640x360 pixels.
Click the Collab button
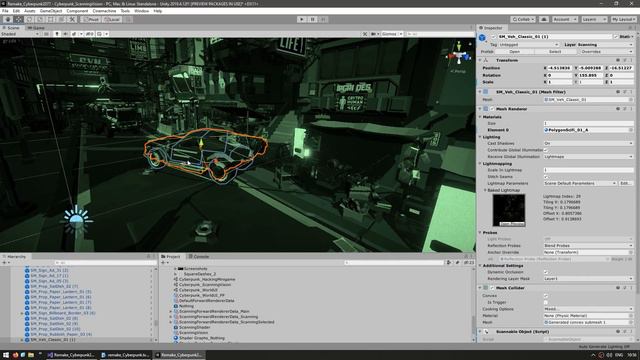coord(523,19)
